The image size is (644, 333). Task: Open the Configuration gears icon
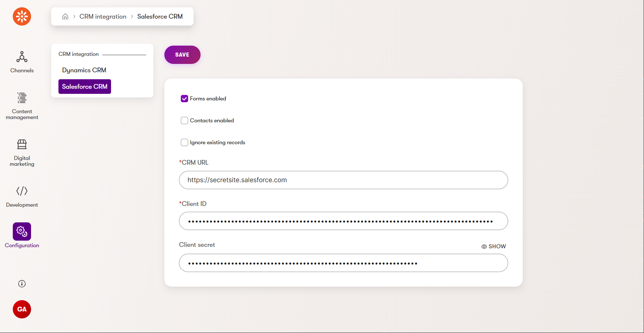pos(22,231)
